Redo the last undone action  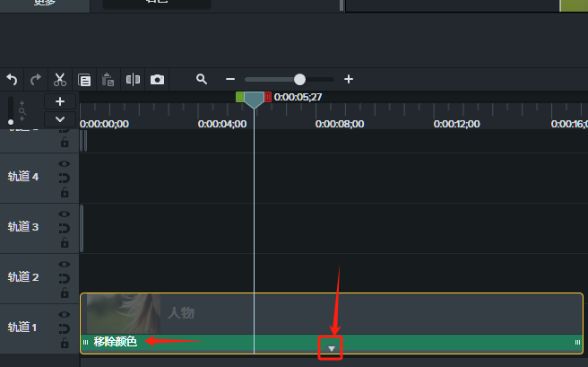coord(36,80)
